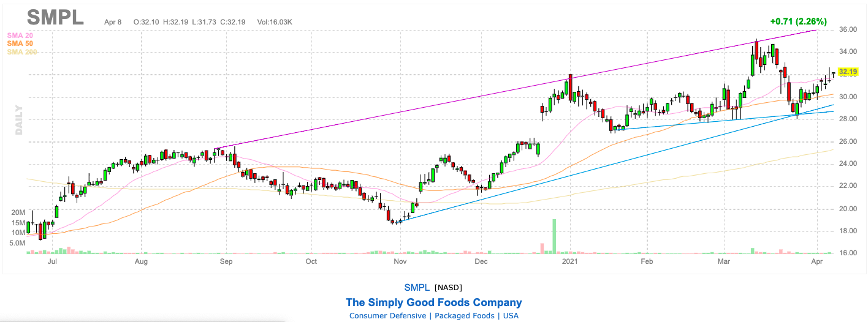868x322 pixels.
Task: Click the 2021 label on time axis
Action: point(570,261)
